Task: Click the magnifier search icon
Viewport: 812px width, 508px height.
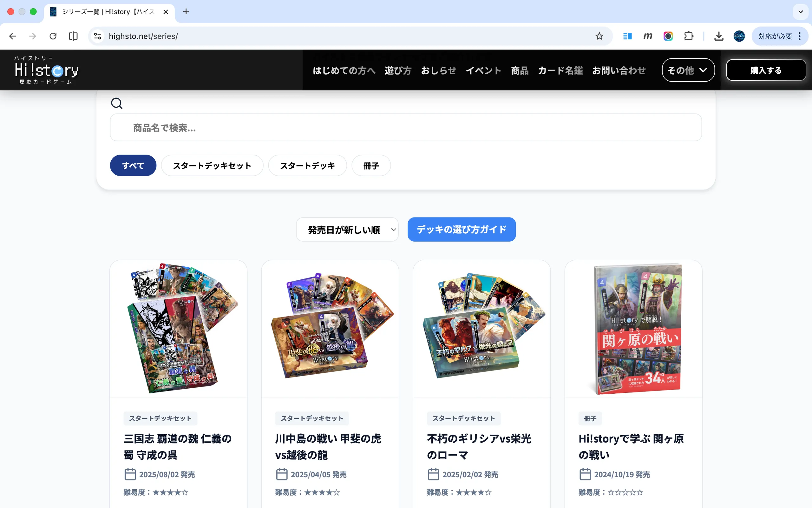Action: pyautogui.click(x=116, y=103)
